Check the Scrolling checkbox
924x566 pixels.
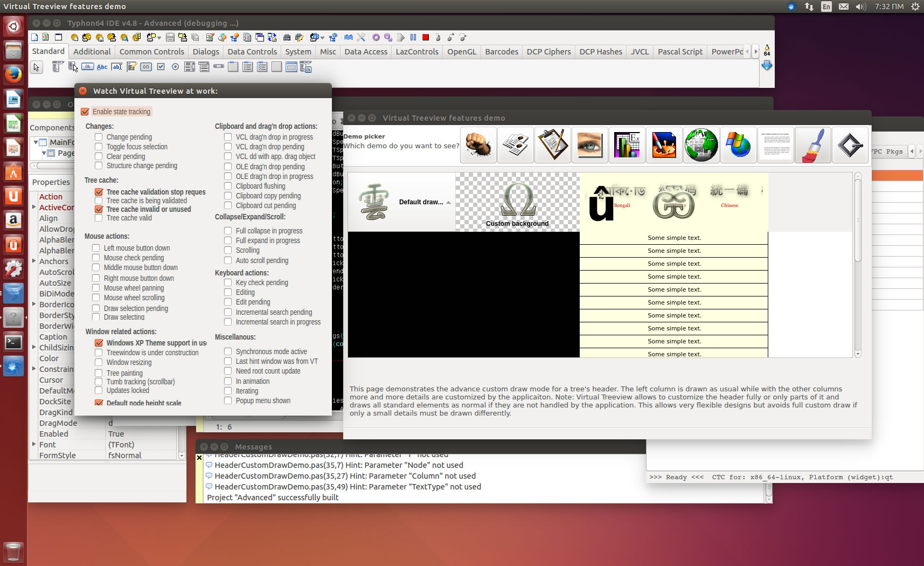(x=228, y=250)
